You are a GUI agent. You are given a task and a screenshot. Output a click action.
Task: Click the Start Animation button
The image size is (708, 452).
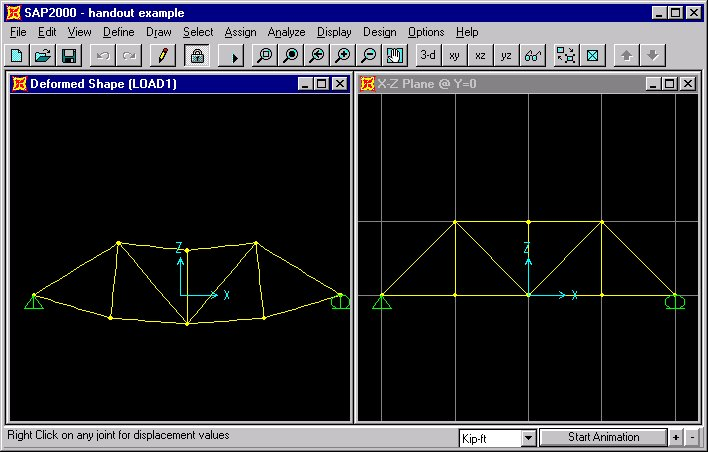603,437
